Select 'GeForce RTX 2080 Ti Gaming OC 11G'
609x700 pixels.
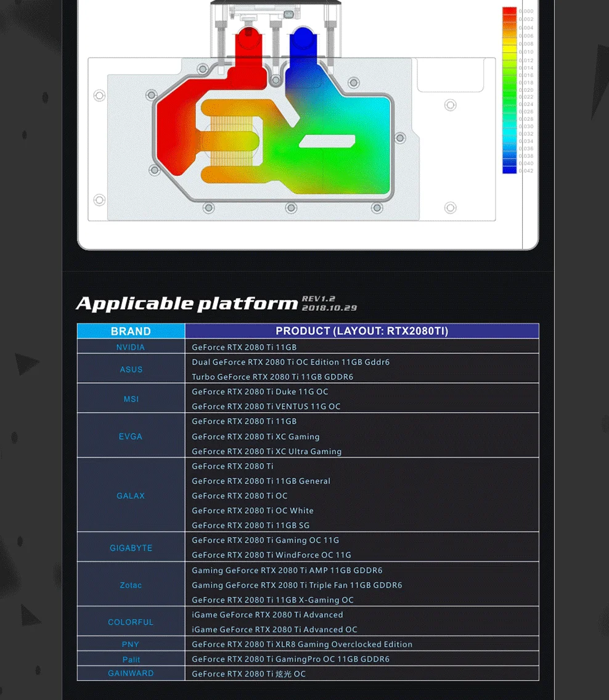266,540
